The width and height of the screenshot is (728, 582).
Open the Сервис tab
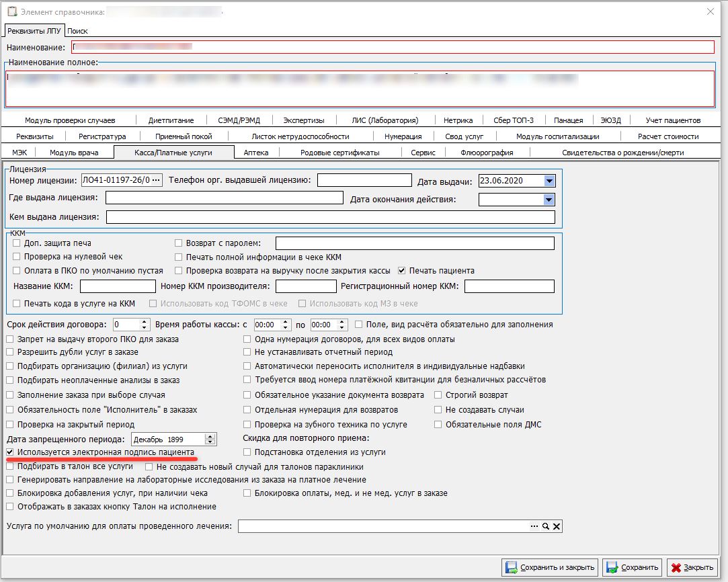pyautogui.click(x=423, y=153)
